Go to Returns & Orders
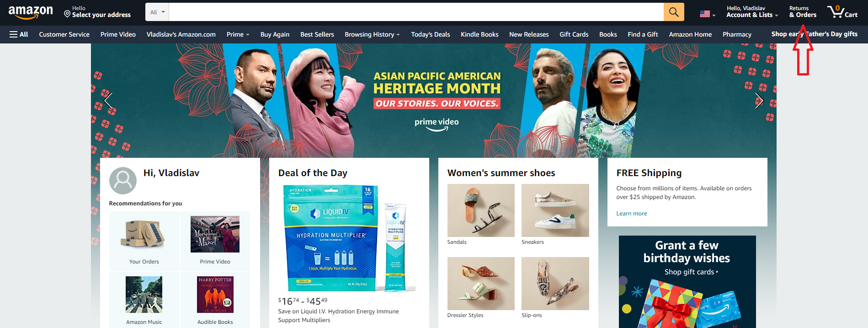The height and width of the screenshot is (328, 868). pos(802,12)
